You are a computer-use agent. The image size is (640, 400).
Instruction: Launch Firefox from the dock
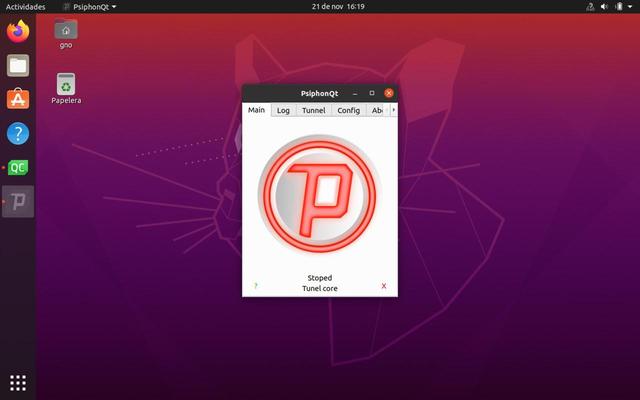tap(18, 31)
